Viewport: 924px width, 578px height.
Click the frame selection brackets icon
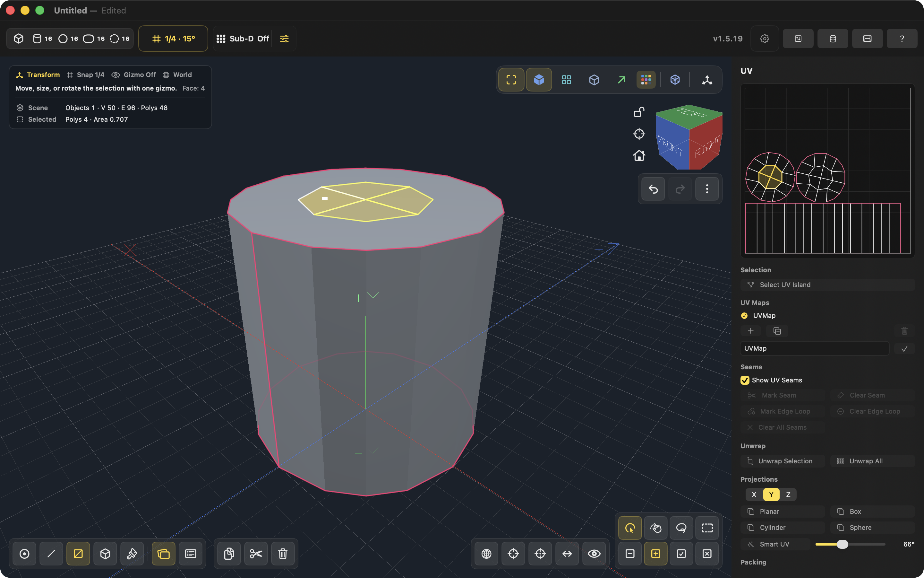pos(511,80)
